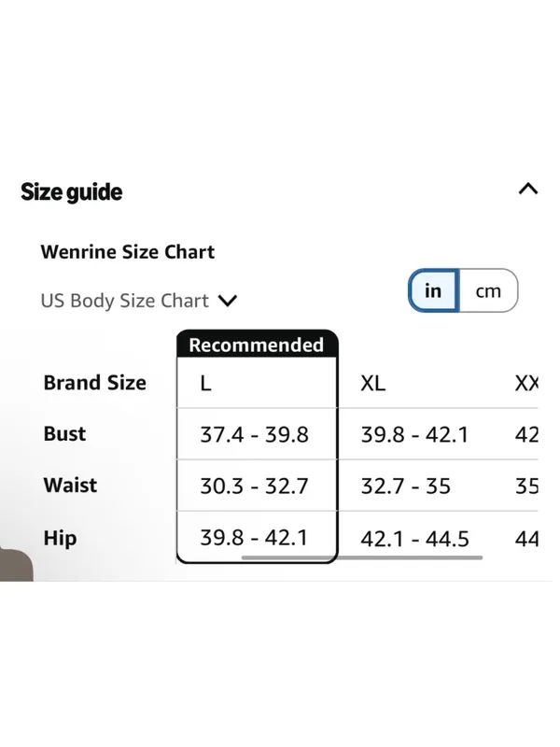Select brand size XL column header

pos(372,383)
